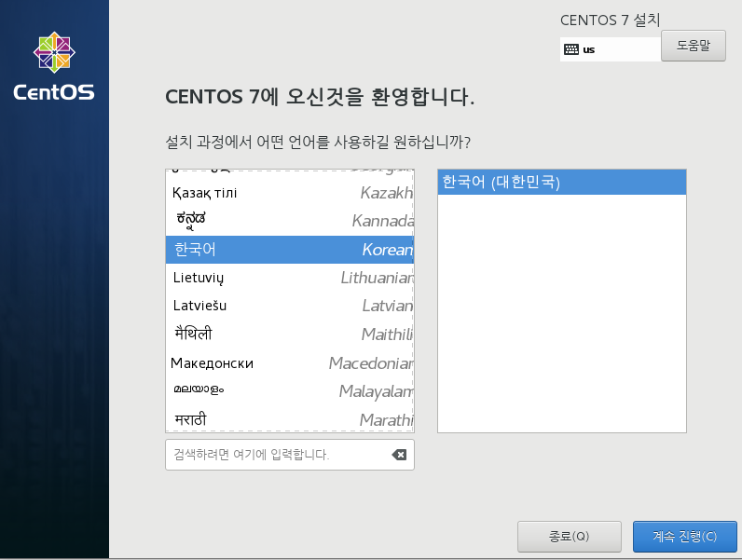
Task: Open the 도움말 help button
Action: pyautogui.click(x=694, y=46)
